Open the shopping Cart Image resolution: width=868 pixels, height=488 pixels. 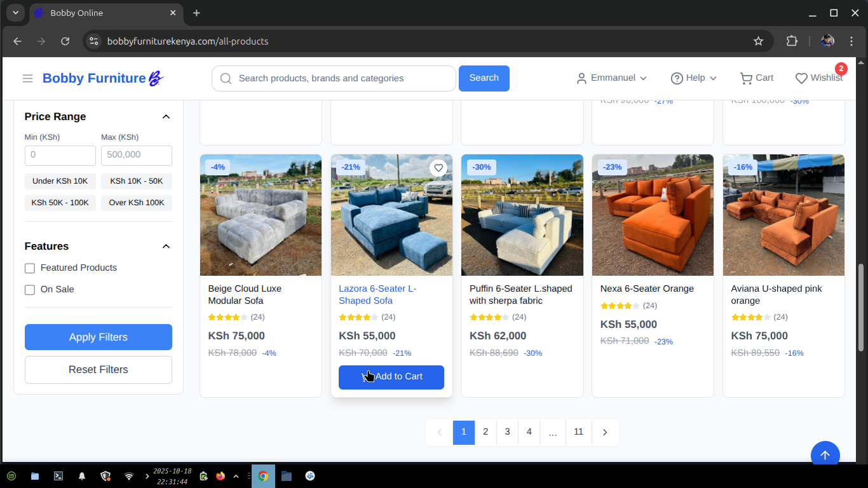tap(756, 78)
